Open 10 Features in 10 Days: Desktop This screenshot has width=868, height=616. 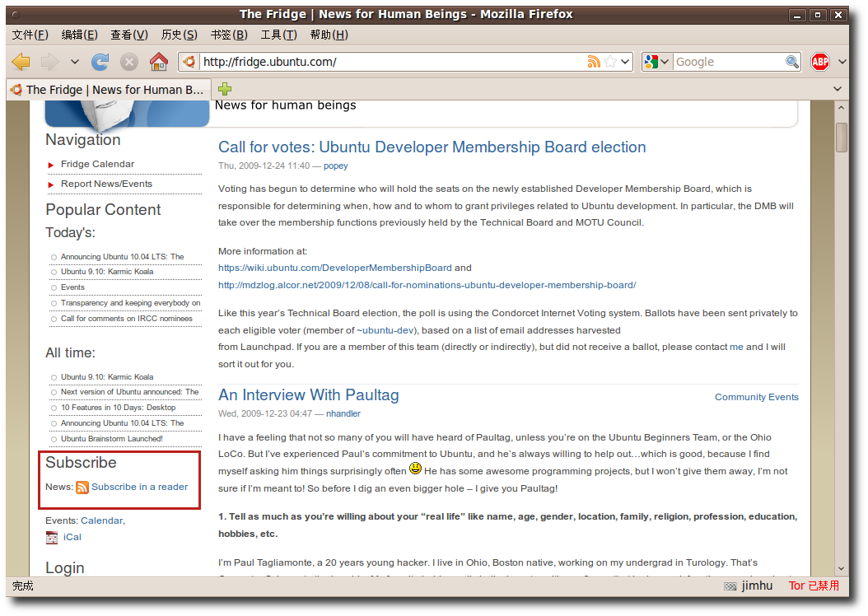(118, 408)
